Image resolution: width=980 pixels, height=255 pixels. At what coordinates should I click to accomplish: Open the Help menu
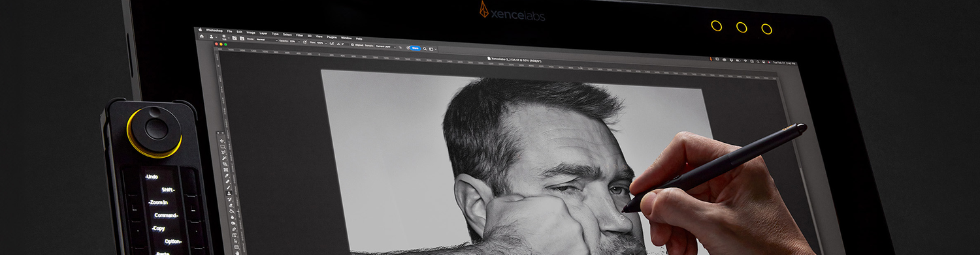[x=359, y=38]
